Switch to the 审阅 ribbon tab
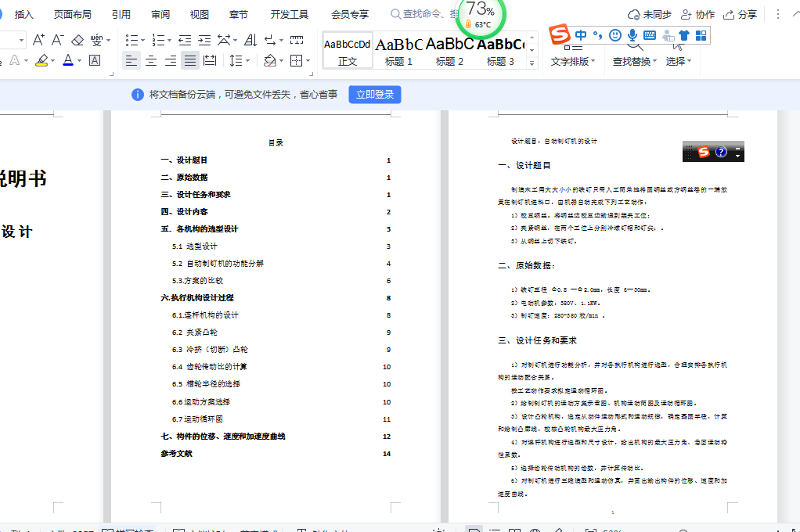The image size is (800, 532). click(x=159, y=13)
